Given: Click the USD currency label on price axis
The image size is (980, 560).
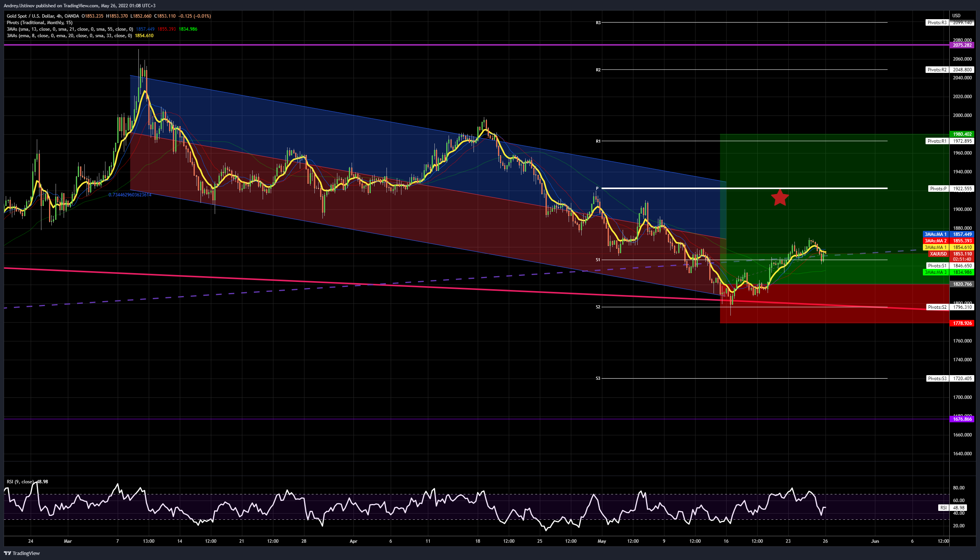Looking at the screenshot, I should 956,16.
